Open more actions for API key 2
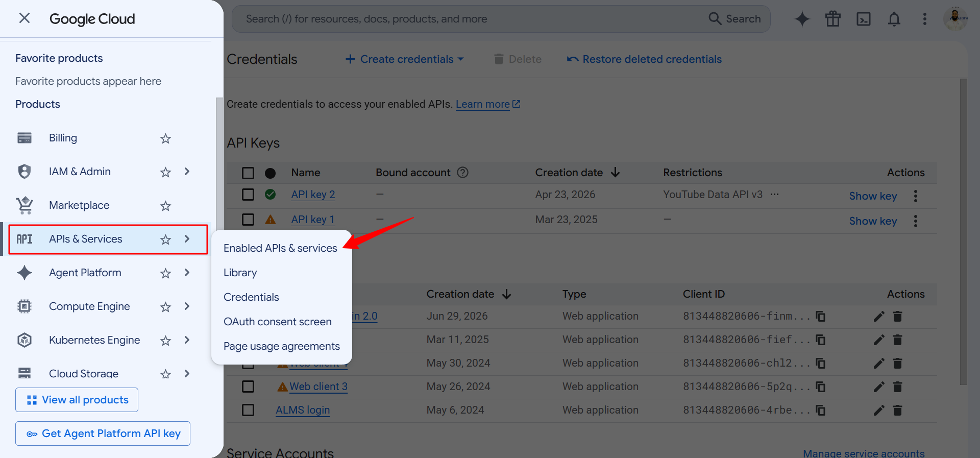Image resolution: width=980 pixels, height=458 pixels. pyautogui.click(x=916, y=196)
